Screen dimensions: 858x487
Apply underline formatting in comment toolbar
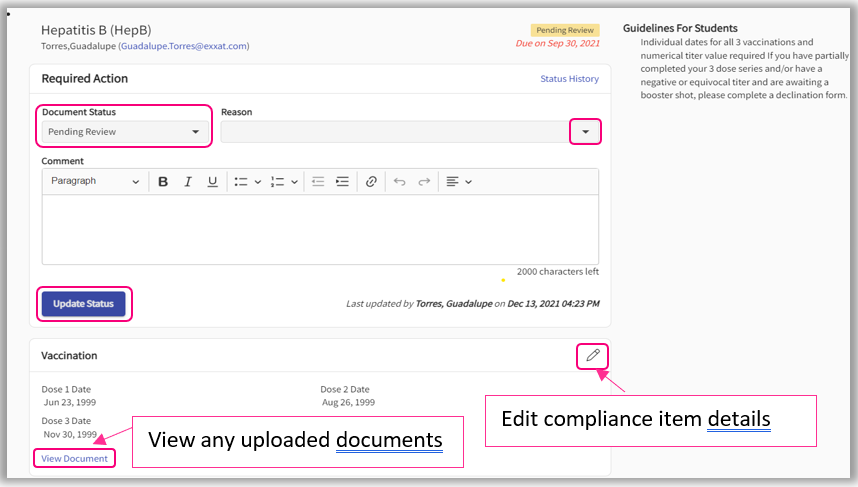[x=212, y=182]
